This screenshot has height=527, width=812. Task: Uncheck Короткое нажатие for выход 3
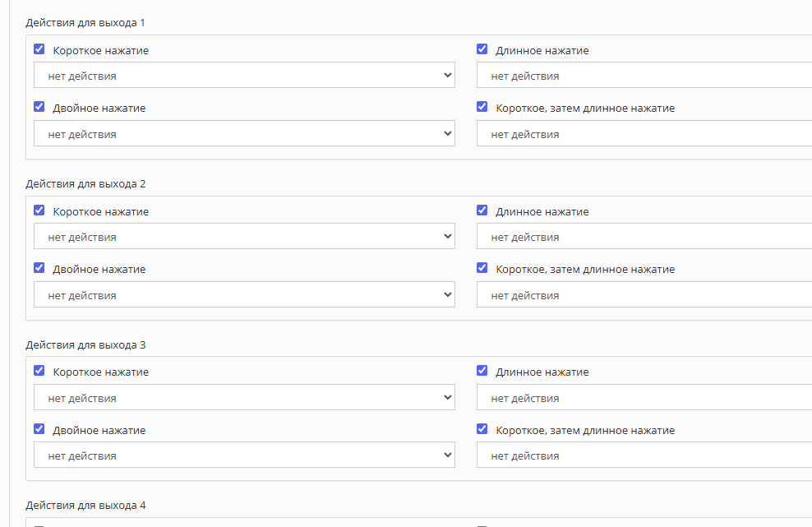(x=39, y=371)
